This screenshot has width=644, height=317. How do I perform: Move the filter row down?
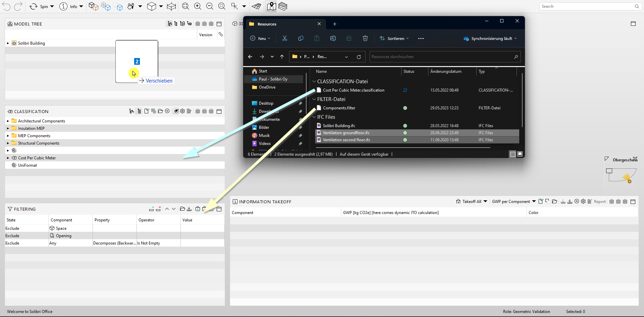click(x=174, y=209)
